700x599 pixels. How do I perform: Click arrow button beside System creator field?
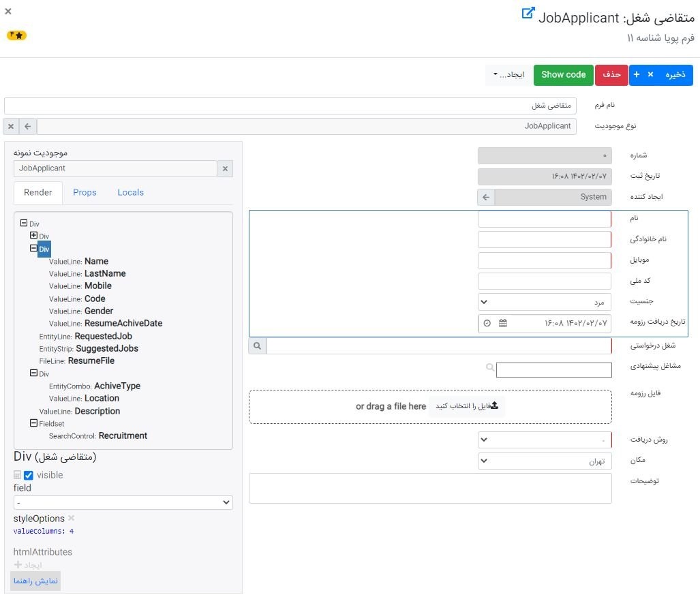(486, 198)
